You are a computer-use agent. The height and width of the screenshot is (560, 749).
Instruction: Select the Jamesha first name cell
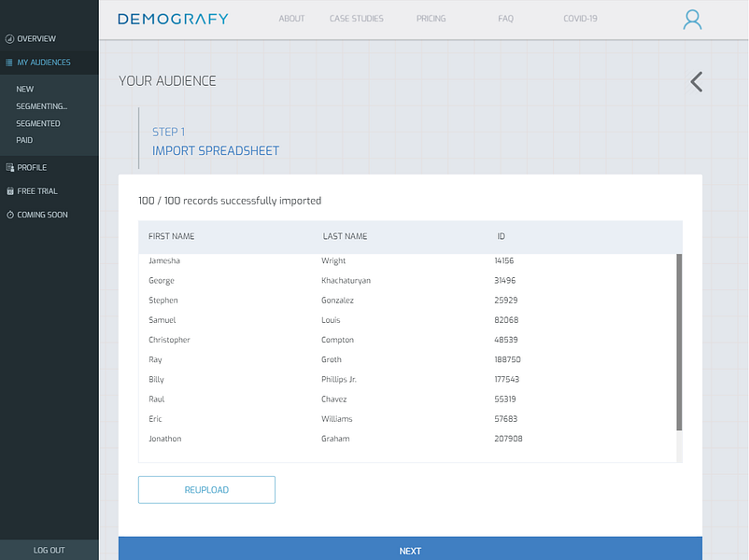pos(164,260)
